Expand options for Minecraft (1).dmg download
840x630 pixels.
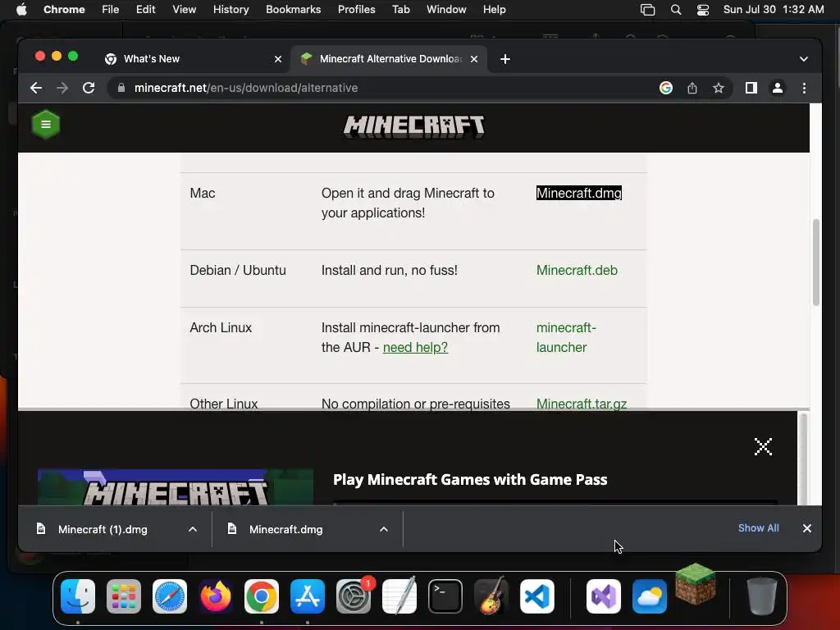click(x=193, y=529)
